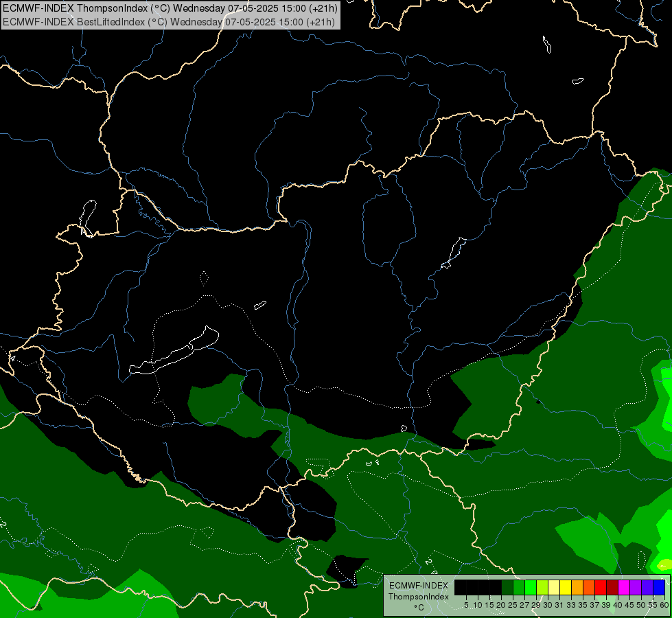
Task: Click the purple 45–50 legend swatch
Action: (636, 587)
